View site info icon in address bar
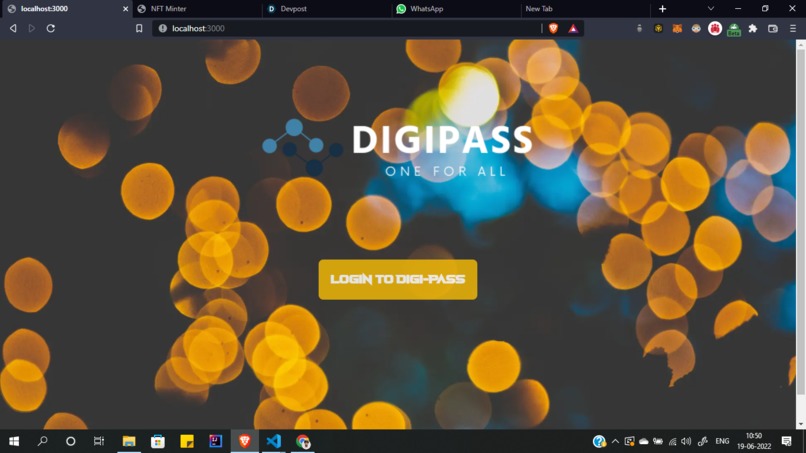Viewport: 806px width, 453px height. coord(162,28)
